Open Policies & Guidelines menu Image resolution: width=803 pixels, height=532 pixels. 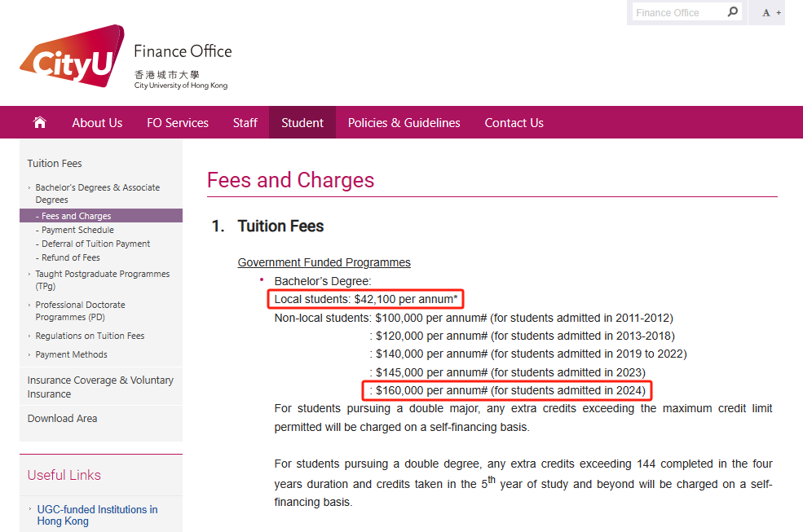[x=404, y=123]
